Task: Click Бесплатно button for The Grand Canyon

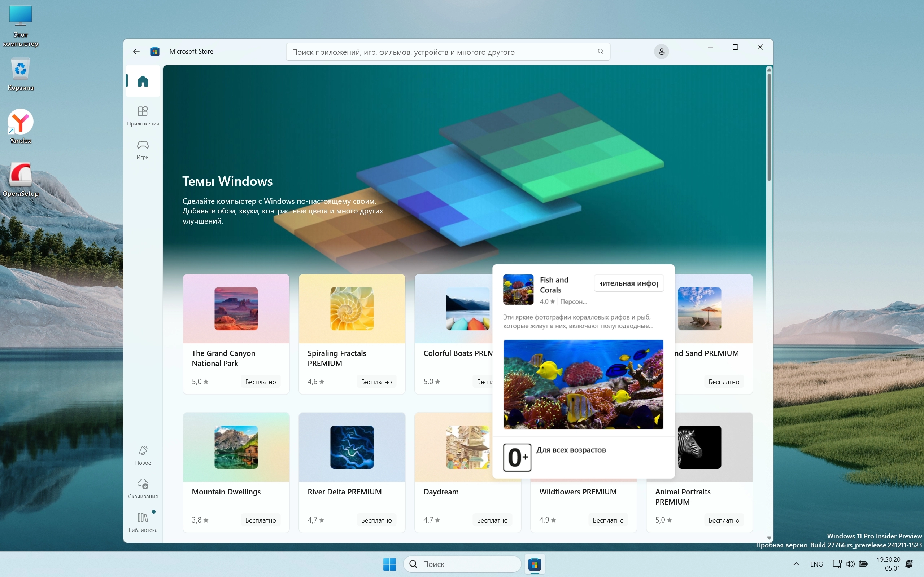Action: 260,382
